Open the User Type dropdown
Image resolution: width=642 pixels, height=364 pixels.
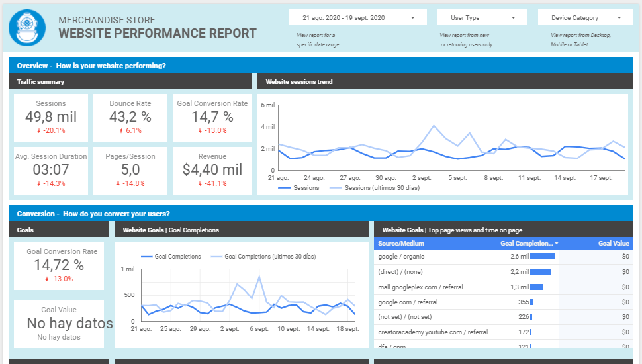click(482, 18)
